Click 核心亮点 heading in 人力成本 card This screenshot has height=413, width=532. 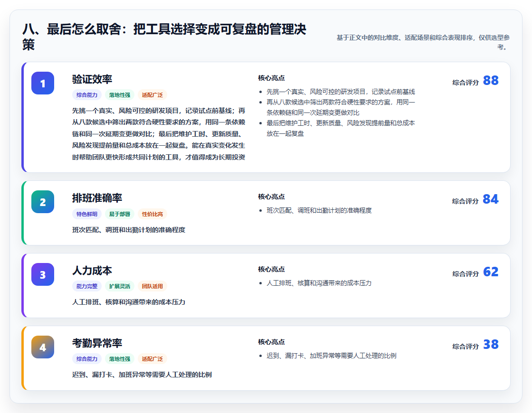click(x=271, y=269)
